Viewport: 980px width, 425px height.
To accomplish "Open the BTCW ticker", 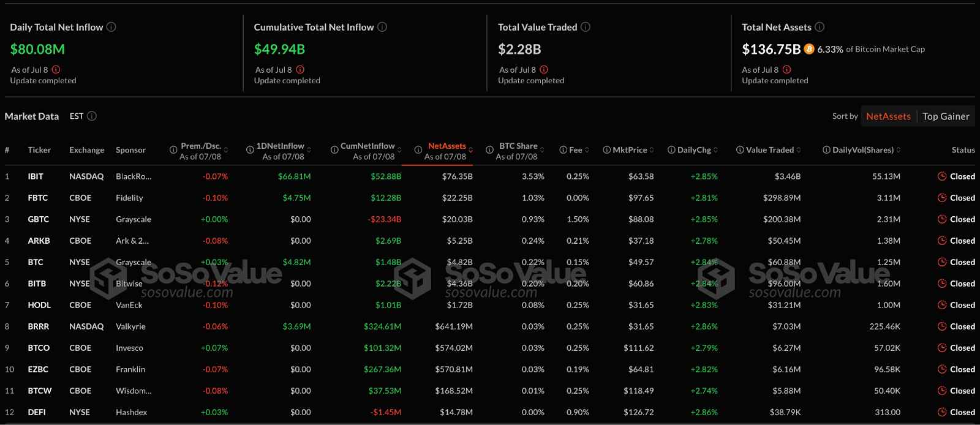I will [40, 391].
